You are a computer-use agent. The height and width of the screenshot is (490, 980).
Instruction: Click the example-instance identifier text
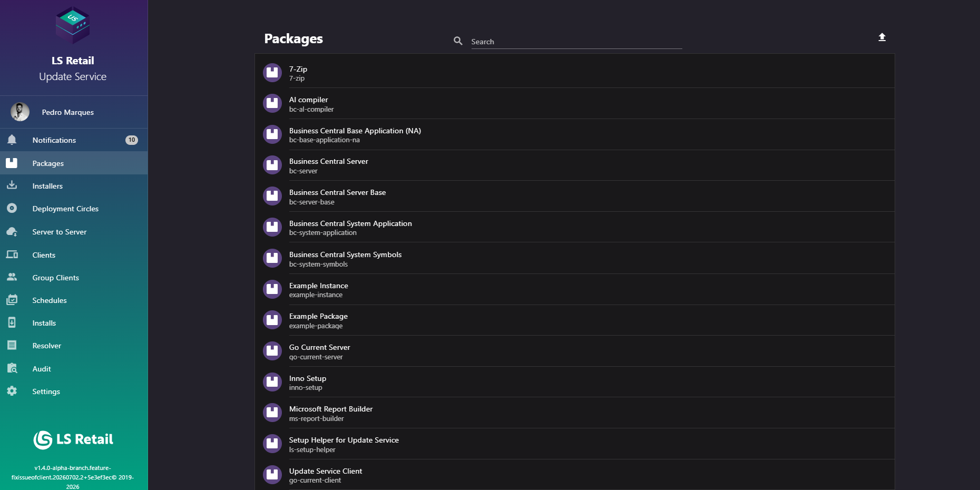tap(316, 295)
